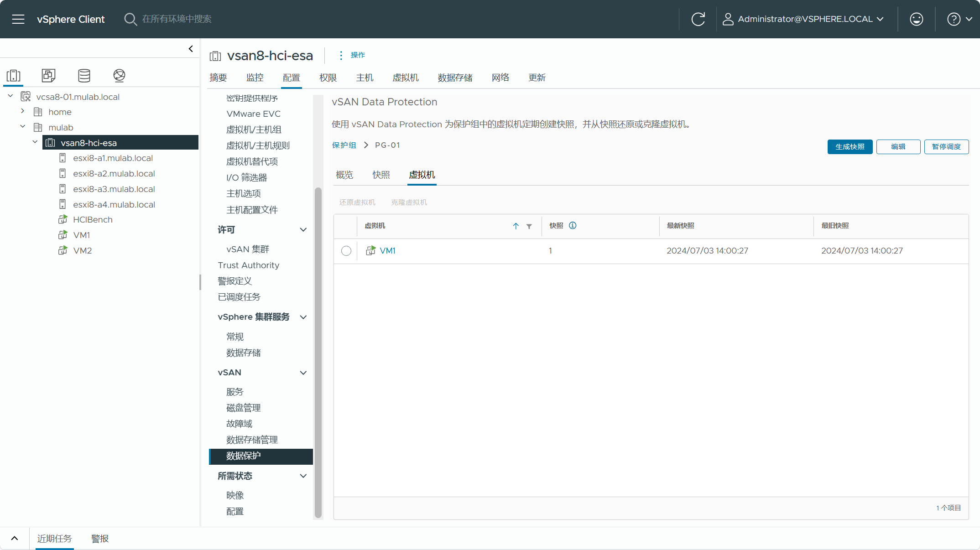Open the Administrator@VSPHERE.LOCAL user dropdown
Viewport: 980px width, 550px height.
point(803,19)
